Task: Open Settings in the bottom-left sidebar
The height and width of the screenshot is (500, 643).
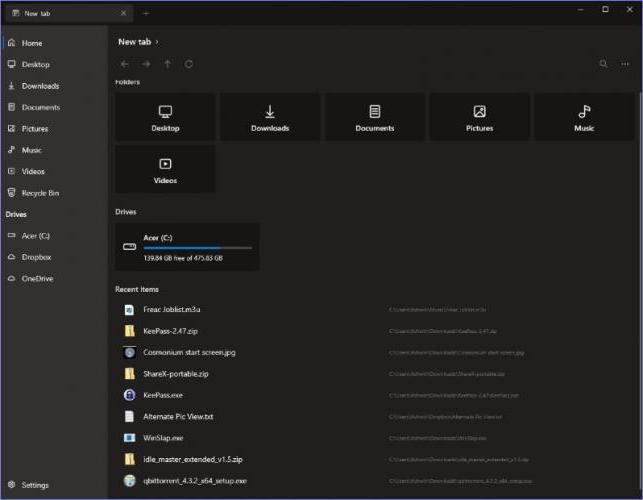Action: tap(34, 485)
